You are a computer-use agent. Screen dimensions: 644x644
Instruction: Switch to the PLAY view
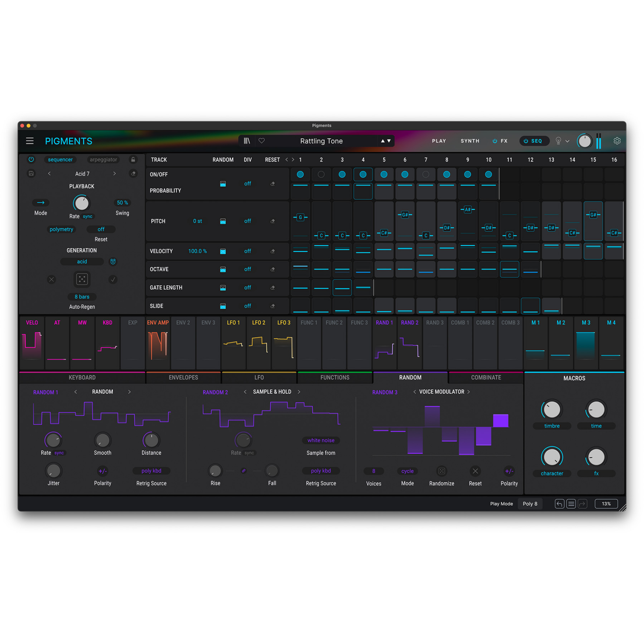(x=439, y=141)
